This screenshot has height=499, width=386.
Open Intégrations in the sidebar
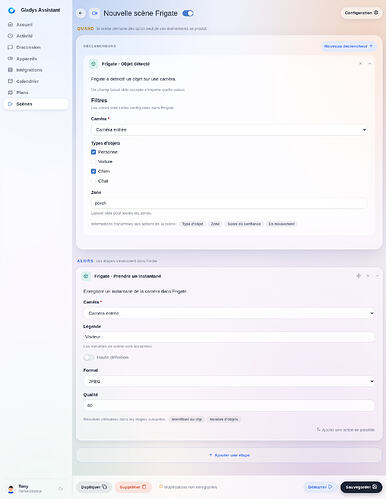[36, 70]
